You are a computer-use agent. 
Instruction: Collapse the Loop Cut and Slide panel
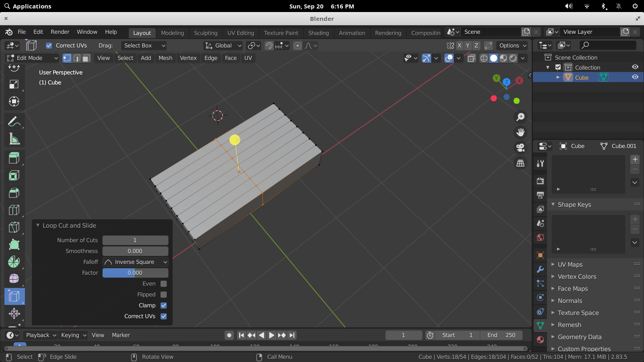[x=38, y=225]
